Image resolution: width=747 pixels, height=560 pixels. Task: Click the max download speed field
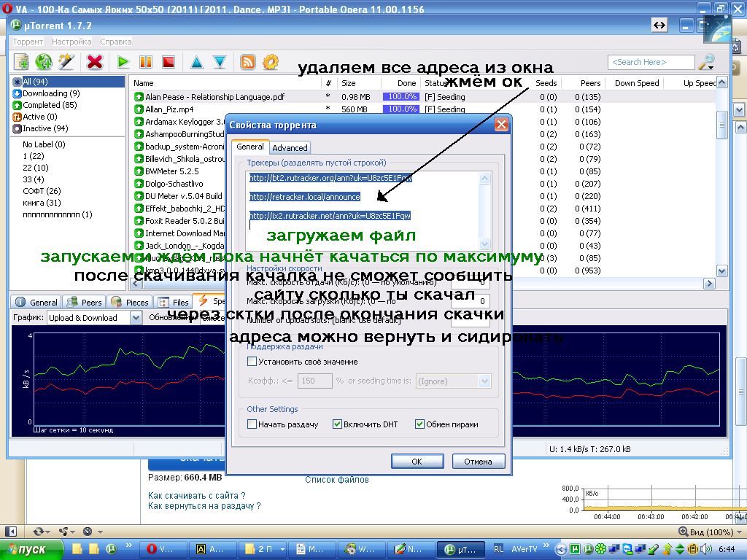[471, 301]
